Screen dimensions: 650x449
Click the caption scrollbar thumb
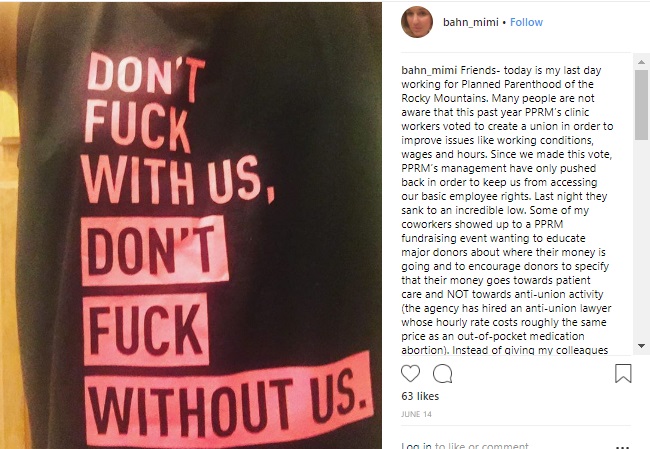(641, 105)
